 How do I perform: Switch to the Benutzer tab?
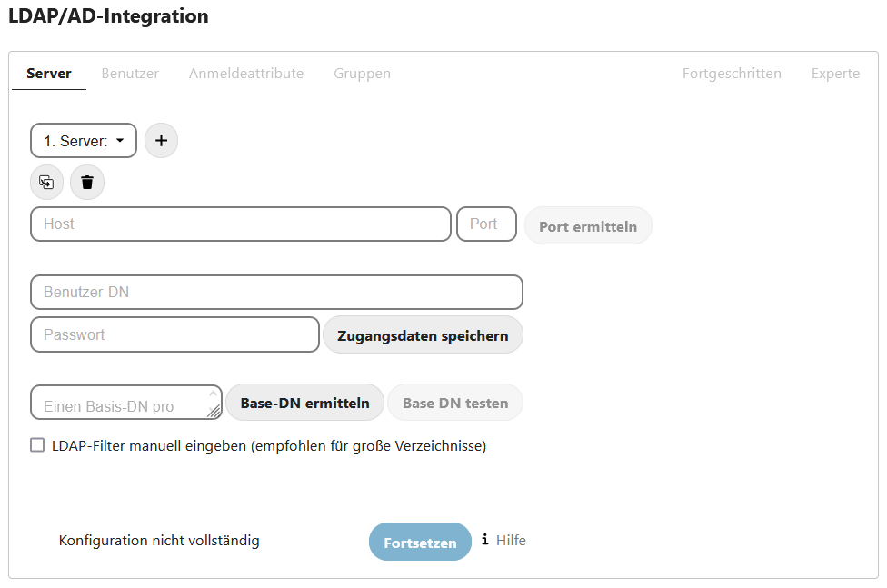tap(130, 74)
